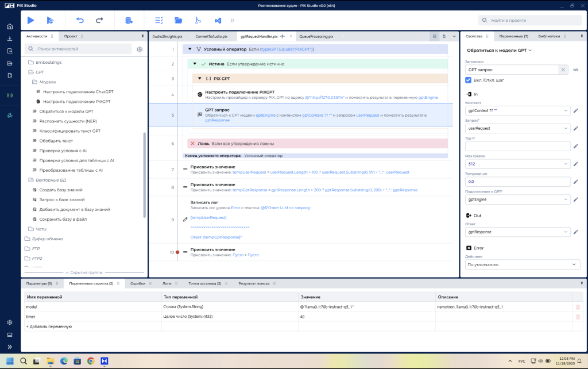
Task: Switch to the QueueProcessing.pix tab
Action: 316,36
